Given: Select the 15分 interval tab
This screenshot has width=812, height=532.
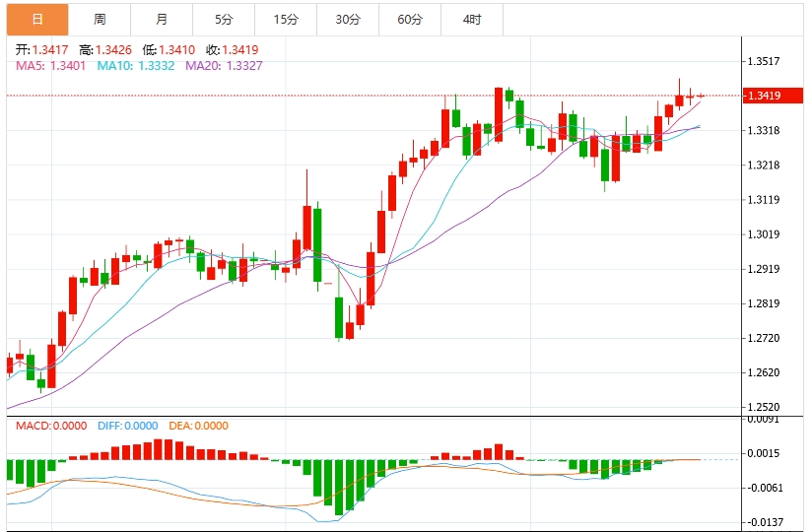Looking at the screenshot, I should [286, 20].
